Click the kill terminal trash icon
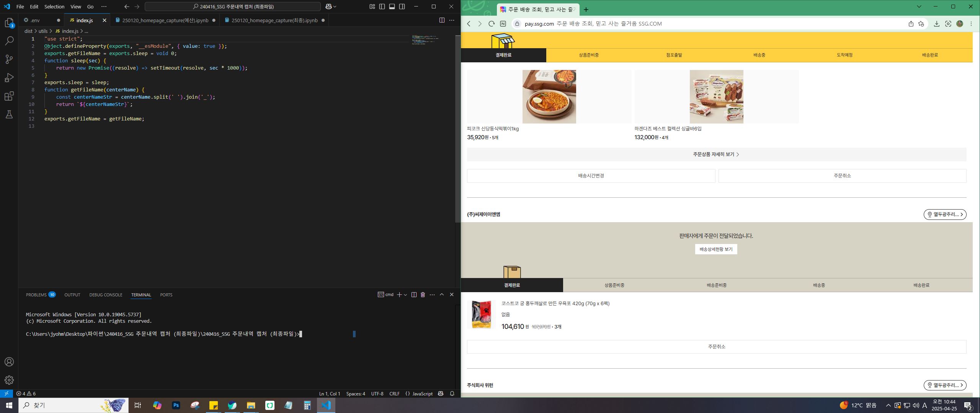 coord(423,294)
